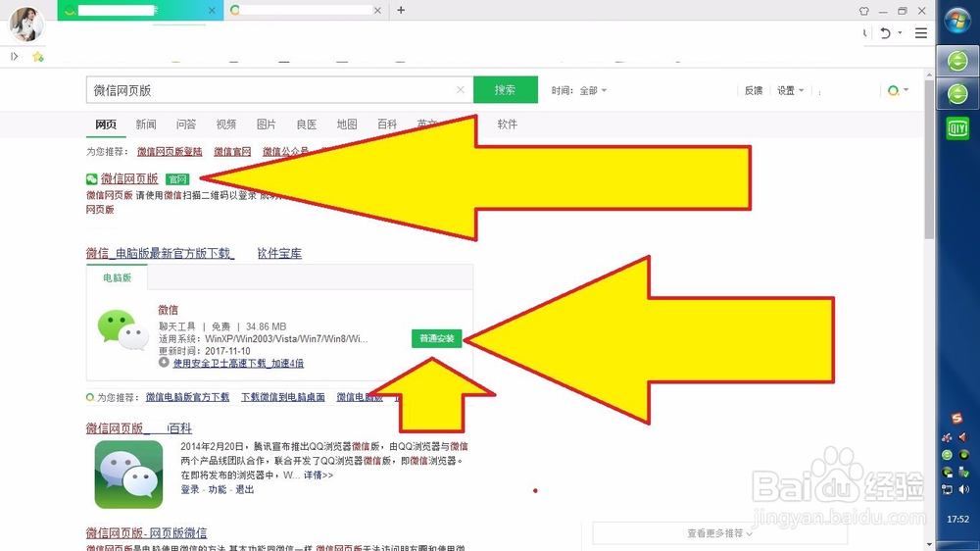The image size is (980, 551).
Task: Select the 良医 search tab
Action: (306, 125)
